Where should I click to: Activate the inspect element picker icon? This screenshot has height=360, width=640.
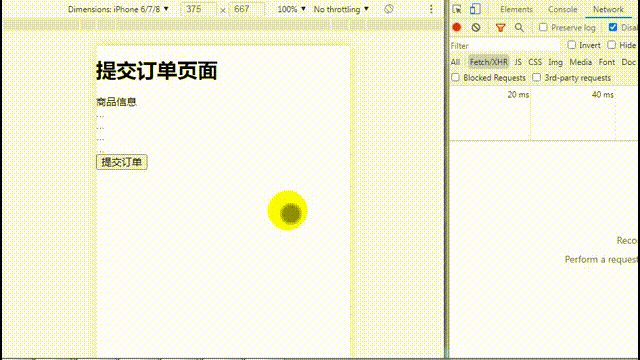[457, 9]
